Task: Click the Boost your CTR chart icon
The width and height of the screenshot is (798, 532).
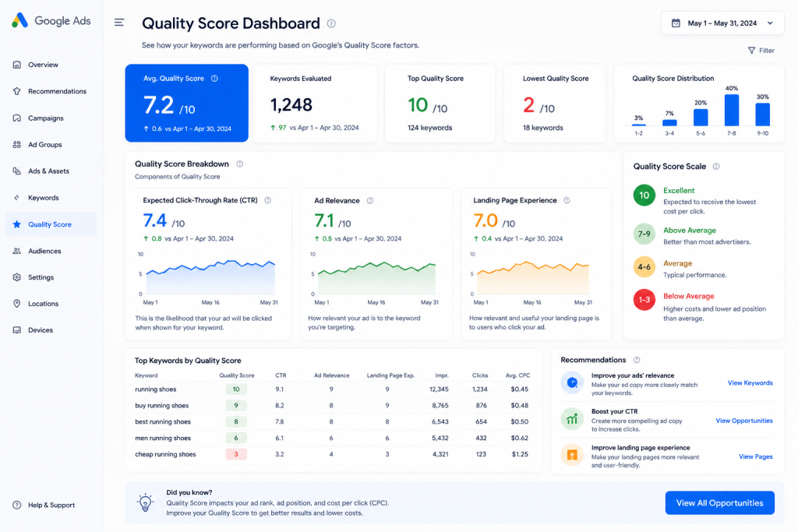Action: pos(572,419)
